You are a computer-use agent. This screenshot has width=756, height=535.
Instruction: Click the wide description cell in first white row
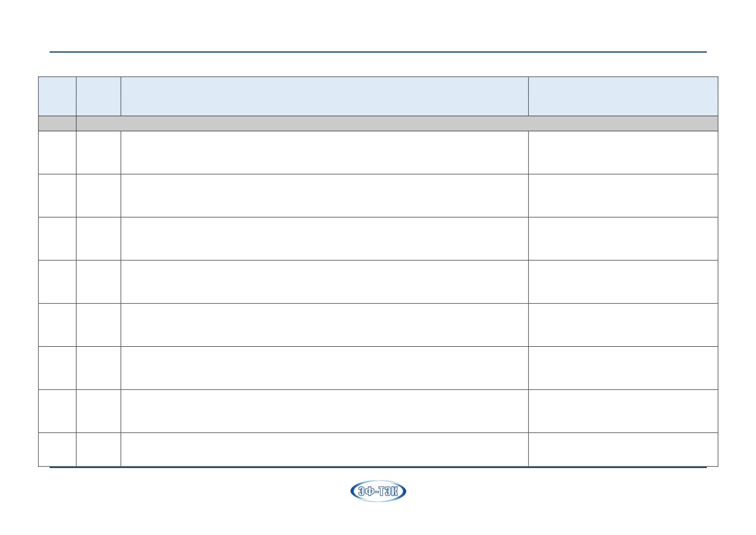[x=324, y=152]
